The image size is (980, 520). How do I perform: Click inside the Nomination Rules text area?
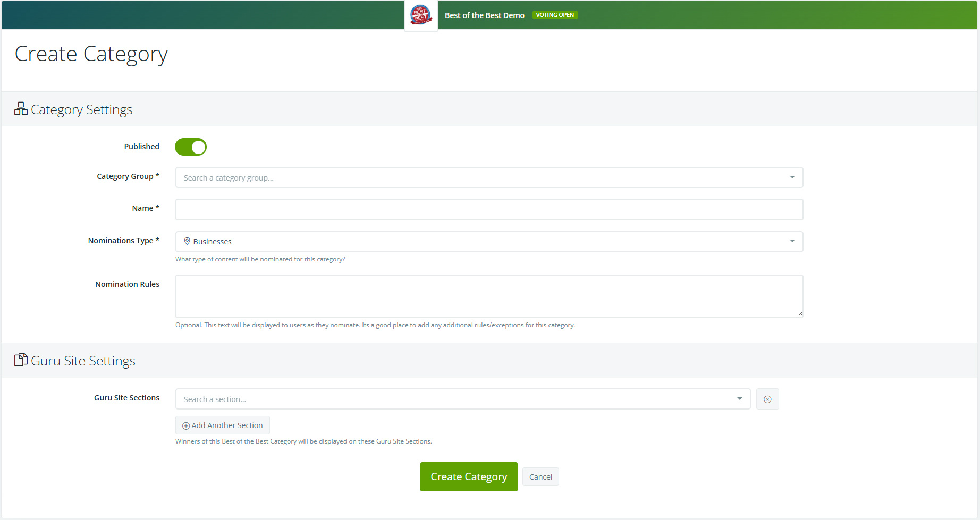pos(488,296)
